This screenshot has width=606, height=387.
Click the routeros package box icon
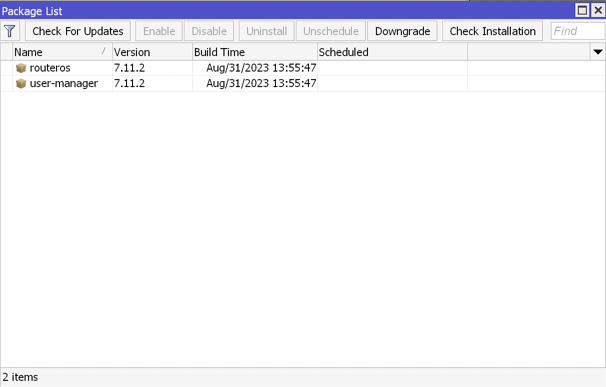click(x=21, y=68)
